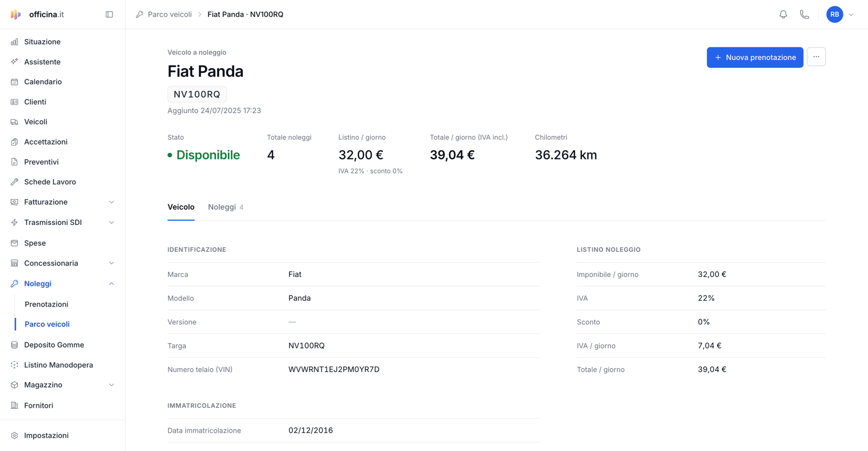868x451 pixels.
Task: Open Parco veicoli in sidebar
Action: click(x=47, y=325)
